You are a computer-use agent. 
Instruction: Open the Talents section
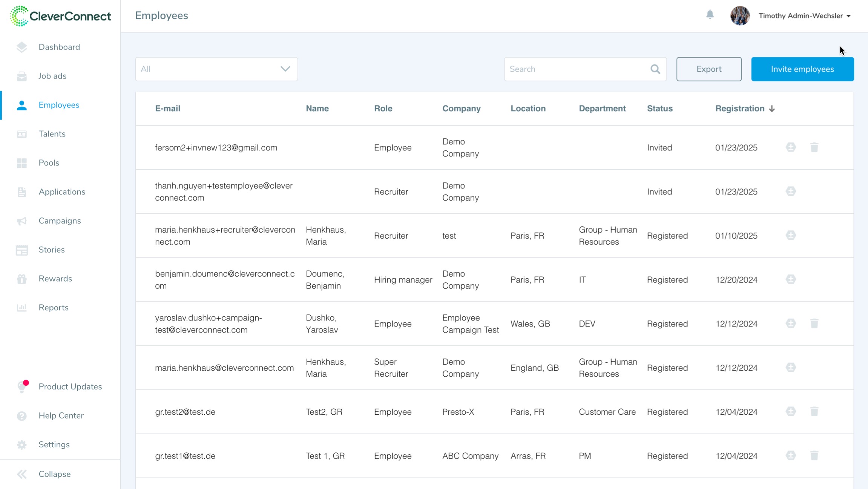[x=52, y=134]
